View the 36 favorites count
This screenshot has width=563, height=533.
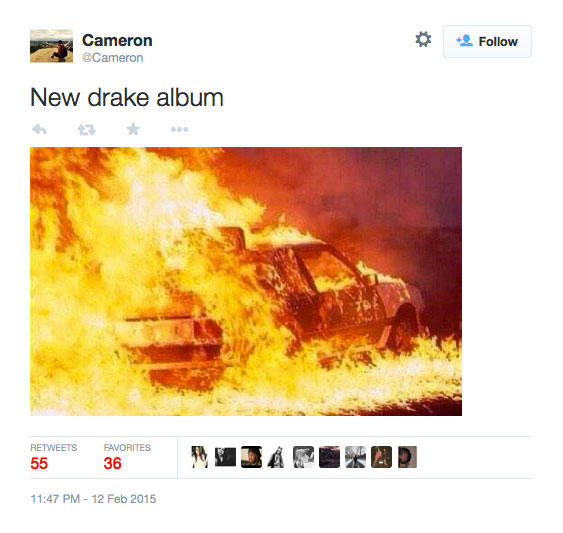pos(112,463)
